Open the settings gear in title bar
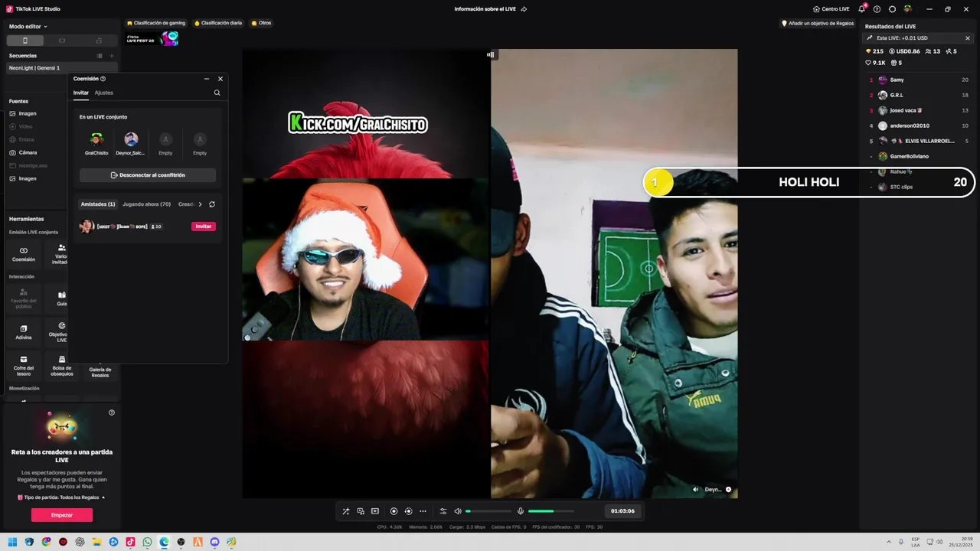The width and height of the screenshot is (980, 551). coord(892,9)
